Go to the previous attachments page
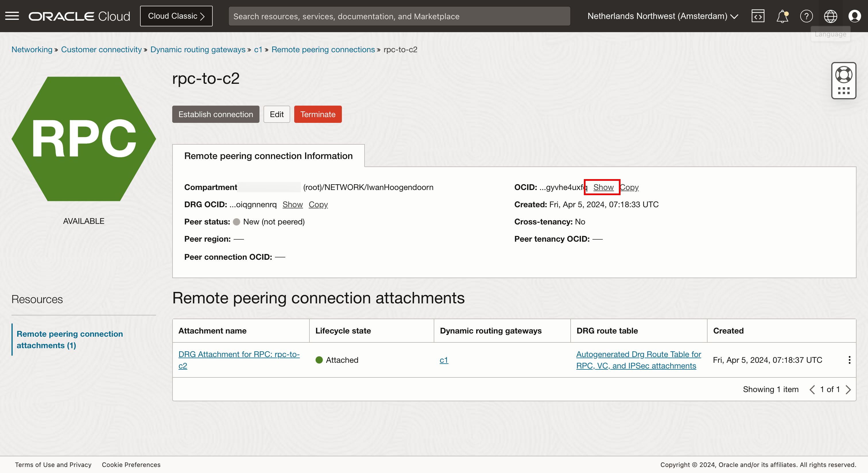This screenshot has height=473, width=868. click(x=812, y=389)
